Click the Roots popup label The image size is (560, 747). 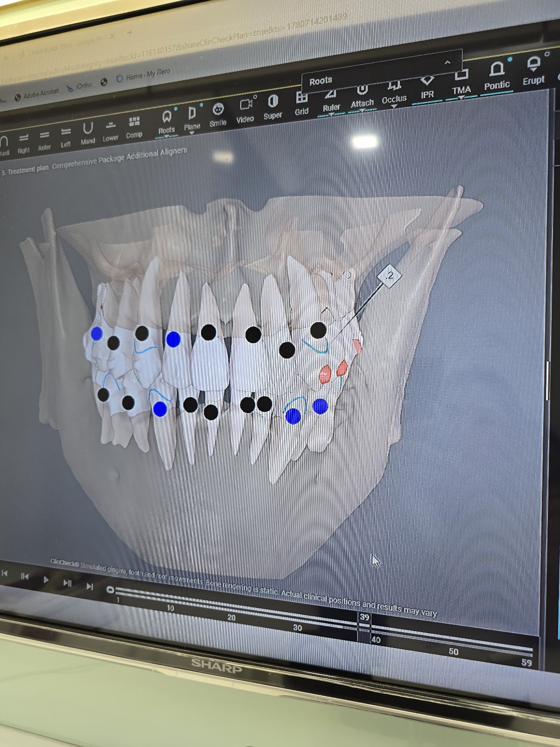(x=321, y=81)
